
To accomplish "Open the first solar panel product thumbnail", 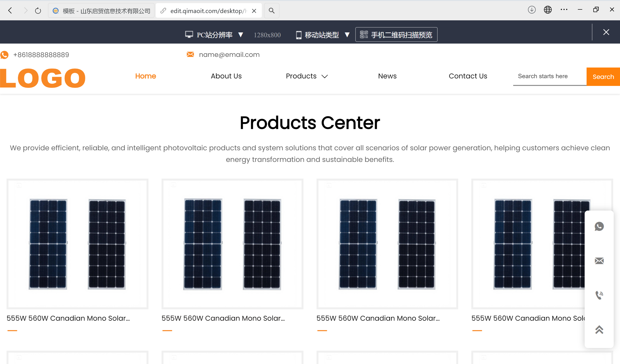I will [x=77, y=244].
